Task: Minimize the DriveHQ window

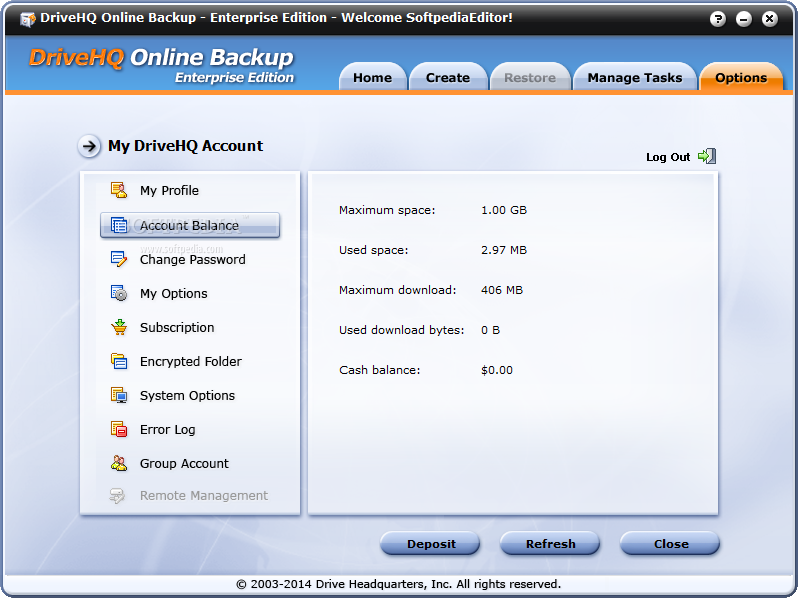Action: pos(744,19)
